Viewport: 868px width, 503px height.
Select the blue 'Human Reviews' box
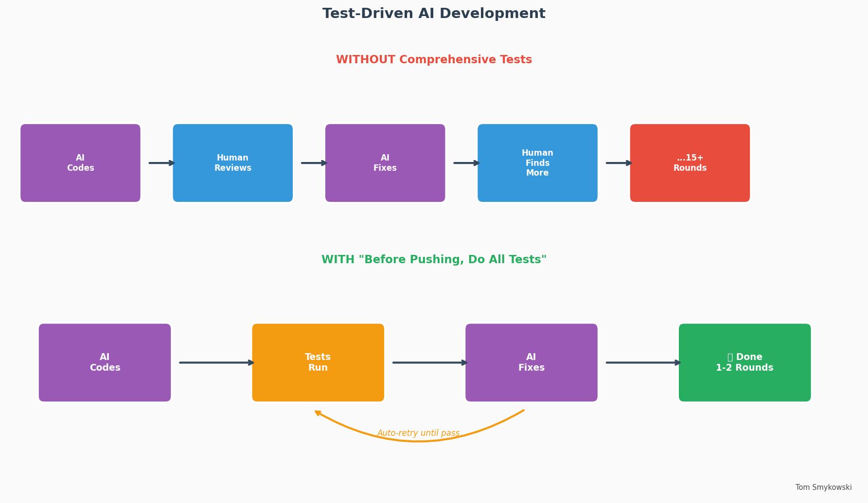233,163
